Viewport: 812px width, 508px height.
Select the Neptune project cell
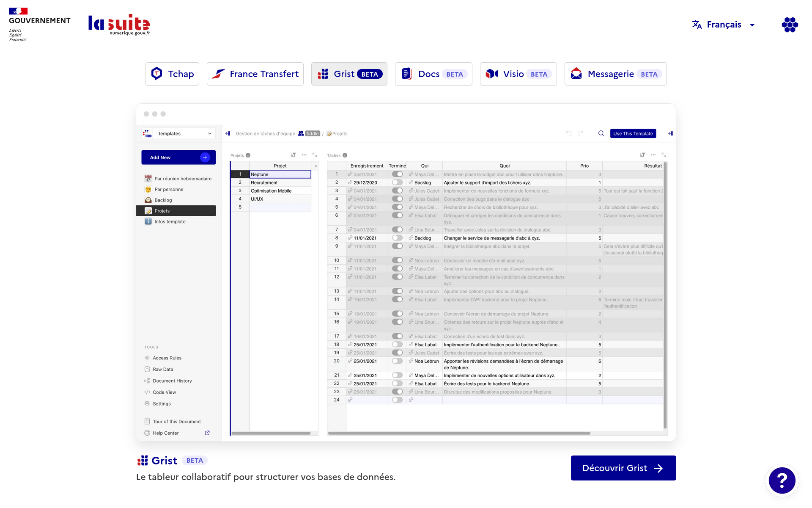[280, 174]
